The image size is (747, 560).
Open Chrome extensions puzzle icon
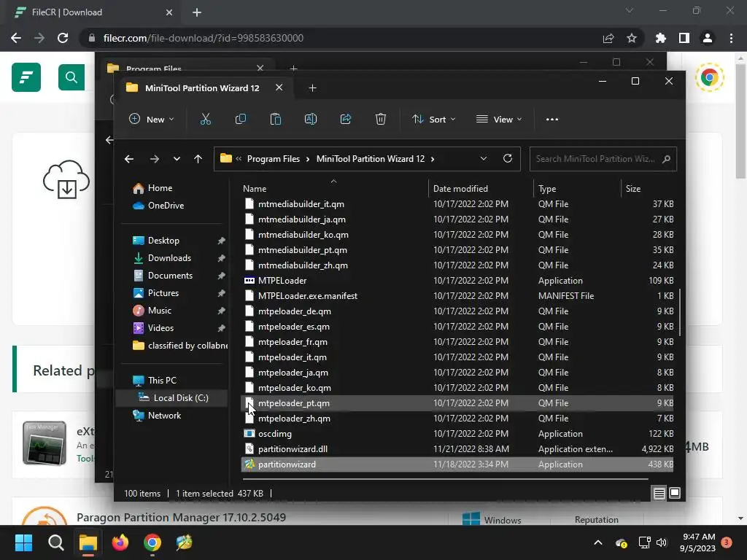661,38
